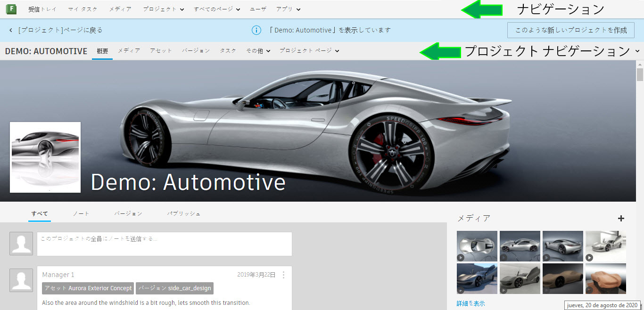Select the パブリッシュ activity tab
Viewport: 644px width, 310px height.
click(x=184, y=213)
